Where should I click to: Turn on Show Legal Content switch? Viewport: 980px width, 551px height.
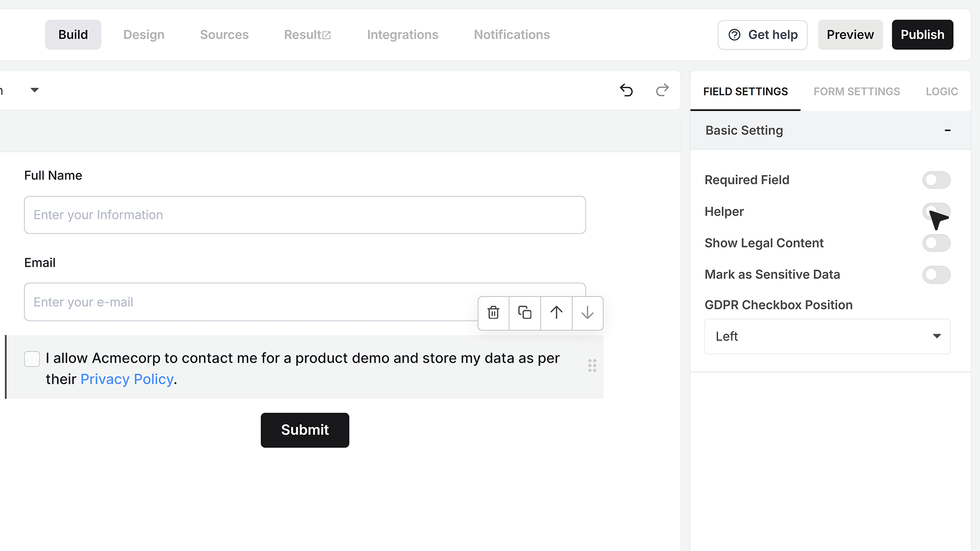tap(936, 243)
